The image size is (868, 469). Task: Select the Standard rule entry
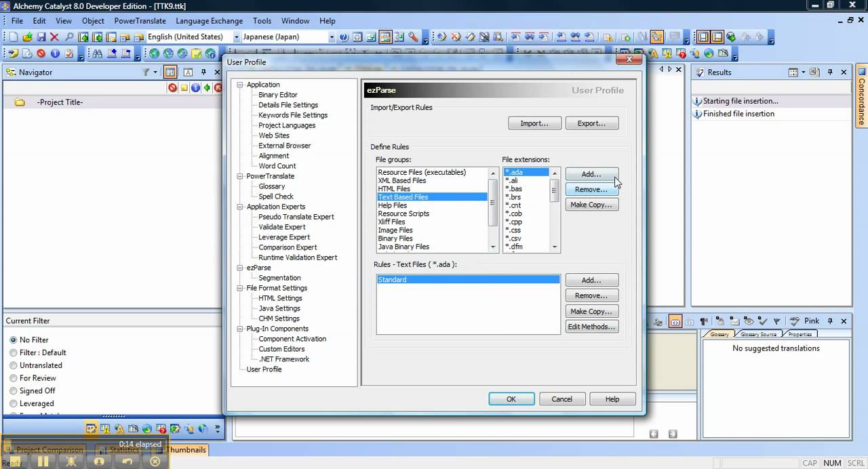tap(468, 279)
